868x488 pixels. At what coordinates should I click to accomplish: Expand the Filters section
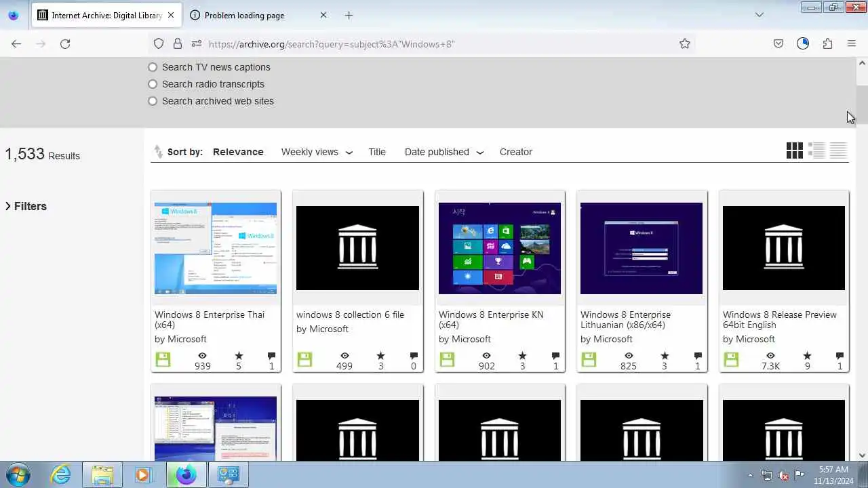click(26, 206)
